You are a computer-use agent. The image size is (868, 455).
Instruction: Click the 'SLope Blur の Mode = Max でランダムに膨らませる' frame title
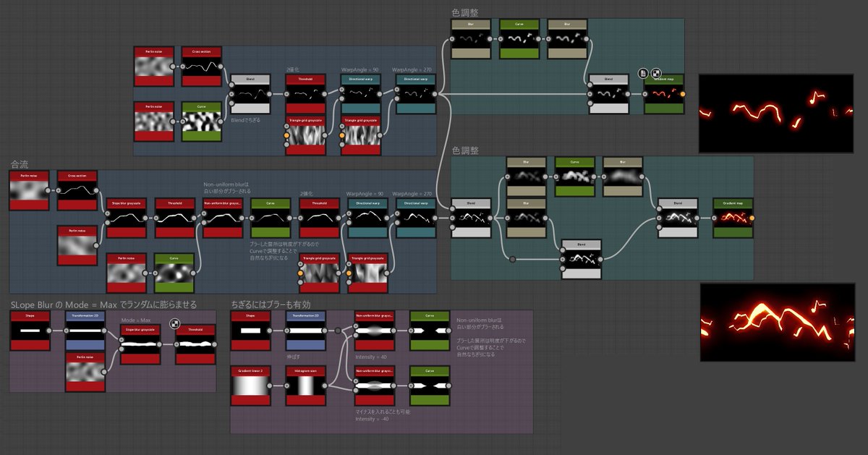coord(103,305)
